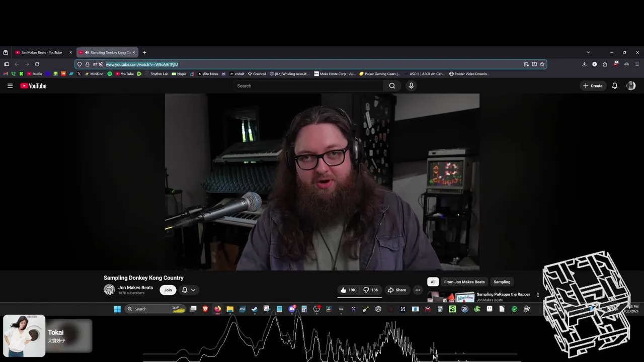The height and width of the screenshot is (362, 644).
Task: Click the video player to pause
Action: coord(322,182)
